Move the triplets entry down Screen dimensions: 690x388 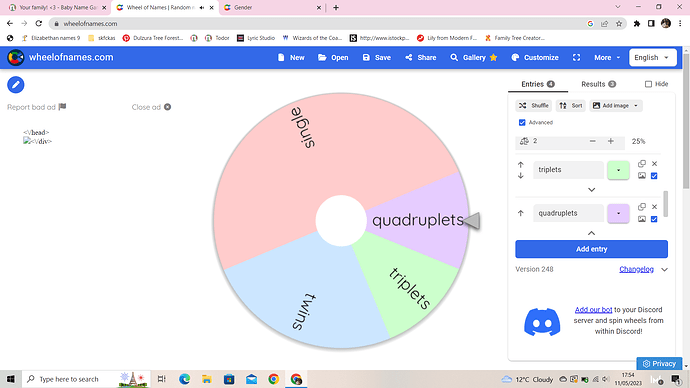521,176
